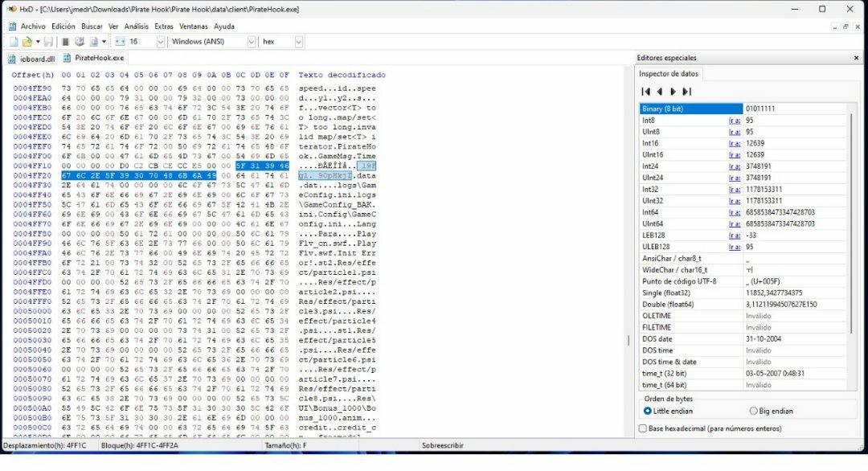This screenshot has height=471, width=868.
Task: Go to previous byte in data inspector
Action: pos(659,92)
